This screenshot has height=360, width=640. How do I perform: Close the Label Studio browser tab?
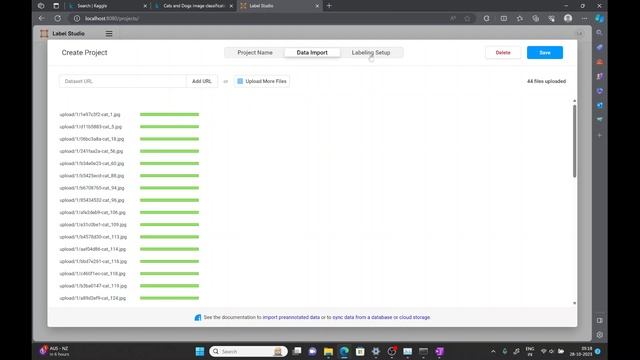[317, 6]
